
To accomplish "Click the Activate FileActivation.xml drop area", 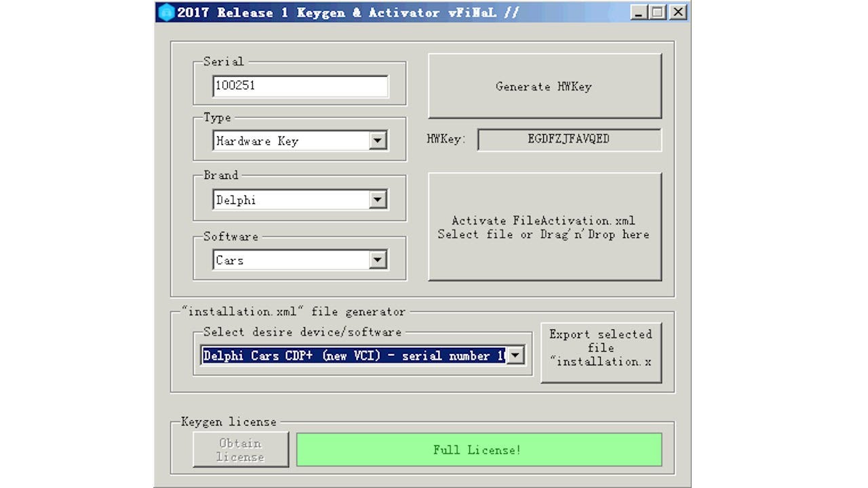I will (545, 227).
